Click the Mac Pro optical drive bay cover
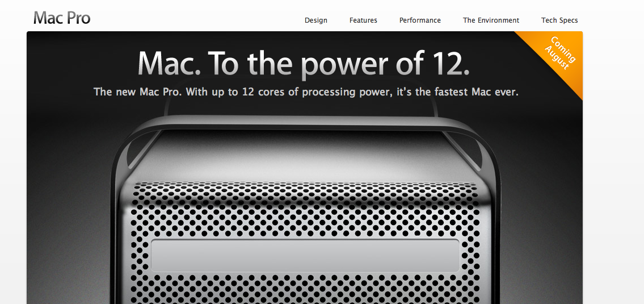 pos(305,255)
